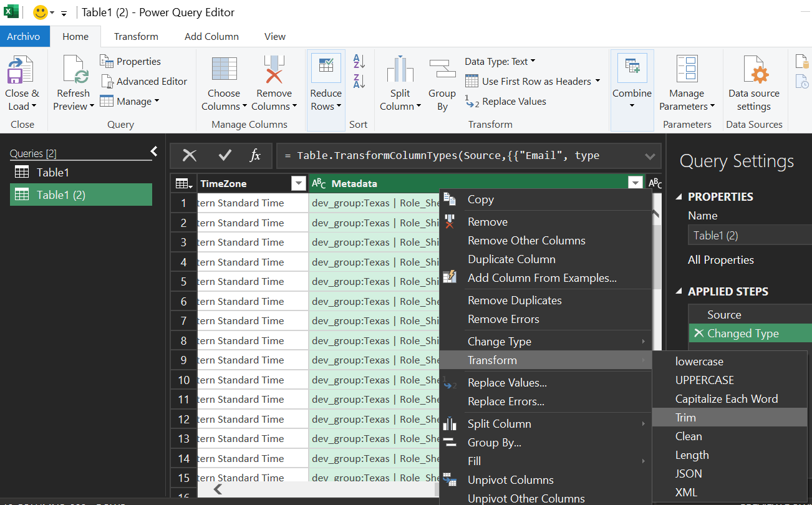Click Use First Row as Headers

(533, 81)
